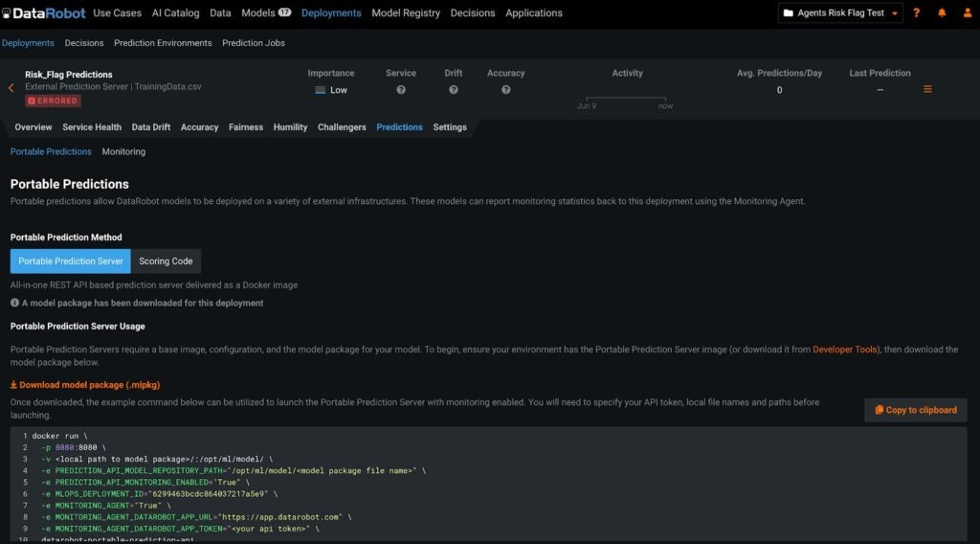Click the Activity timeline chart
The height and width of the screenshot is (544, 980).
tap(626, 98)
